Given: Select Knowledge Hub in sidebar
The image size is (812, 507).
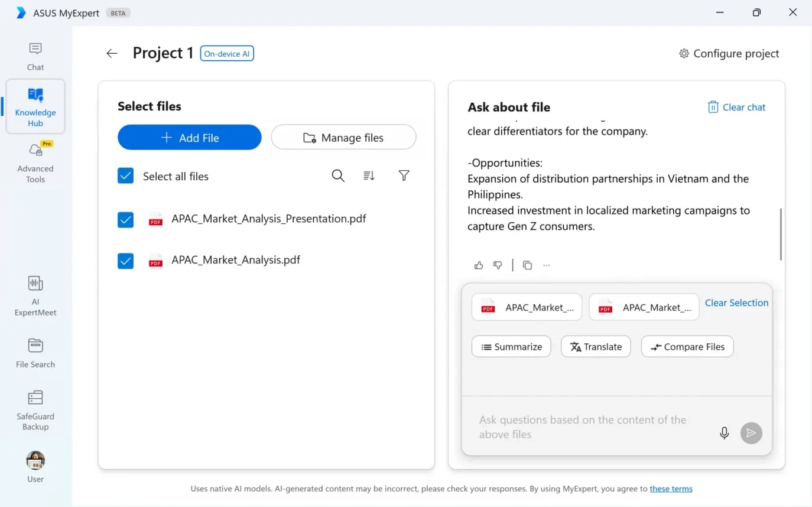Looking at the screenshot, I should 35,106.
